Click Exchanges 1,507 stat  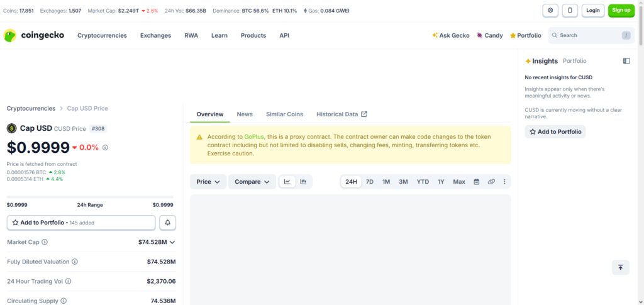60,11
